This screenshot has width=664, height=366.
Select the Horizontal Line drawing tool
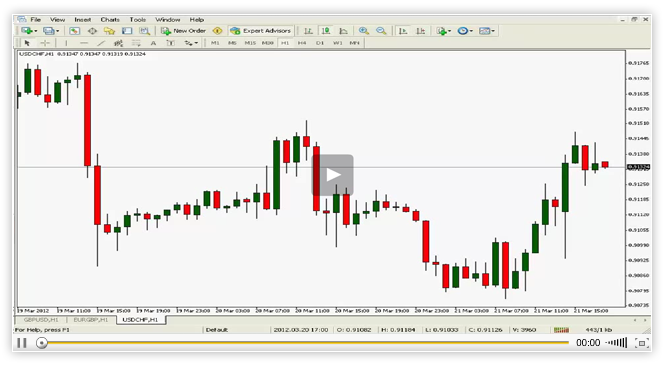(83, 43)
